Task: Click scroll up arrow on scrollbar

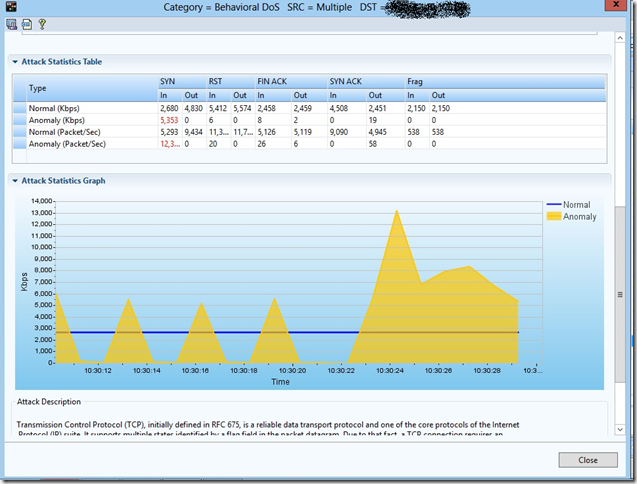Action: (x=620, y=38)
